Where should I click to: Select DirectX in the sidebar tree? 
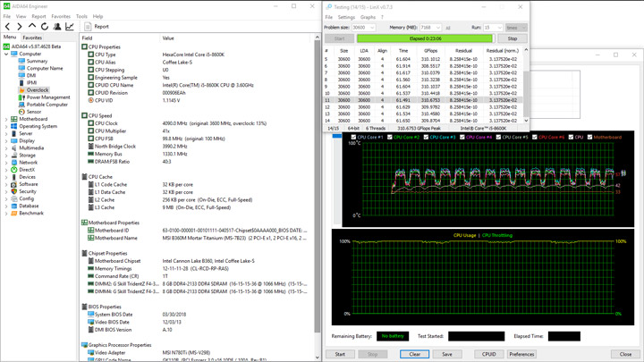27,169
